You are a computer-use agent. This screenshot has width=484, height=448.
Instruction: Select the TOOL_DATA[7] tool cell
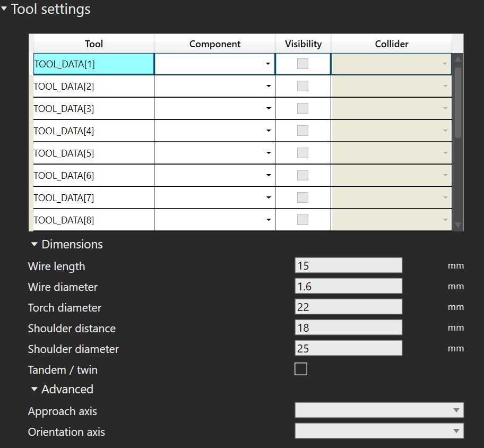pos(93,198)
